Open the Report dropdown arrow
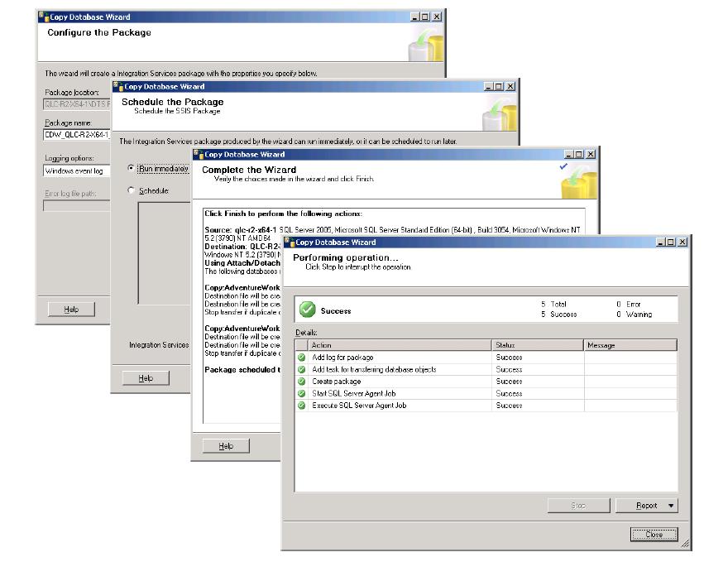 (x=671, y=506)
